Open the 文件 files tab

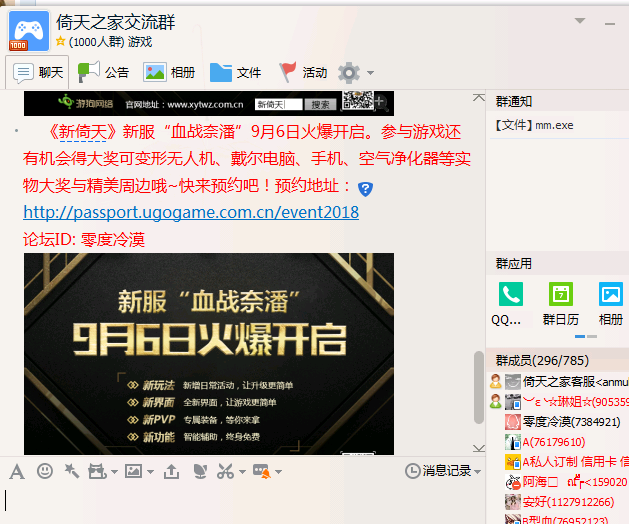point(235,72)
